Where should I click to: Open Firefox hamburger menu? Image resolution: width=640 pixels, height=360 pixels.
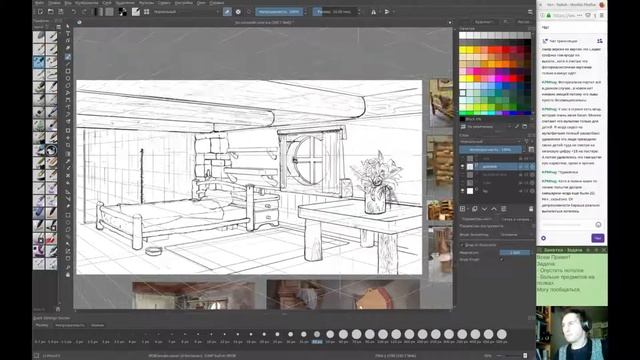tap(602, 16)
